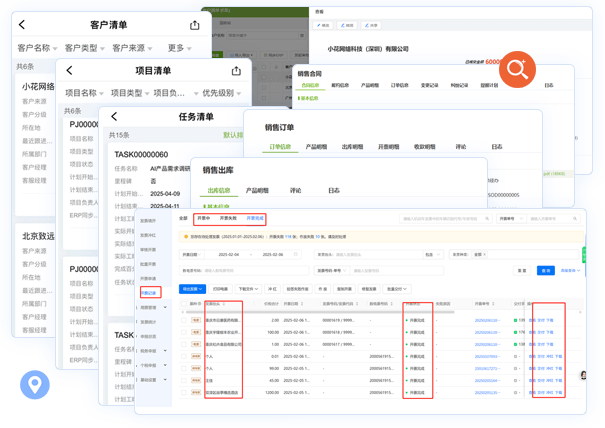Click the 打印电票 button
The image size is (605, 428).
point(220,289)
